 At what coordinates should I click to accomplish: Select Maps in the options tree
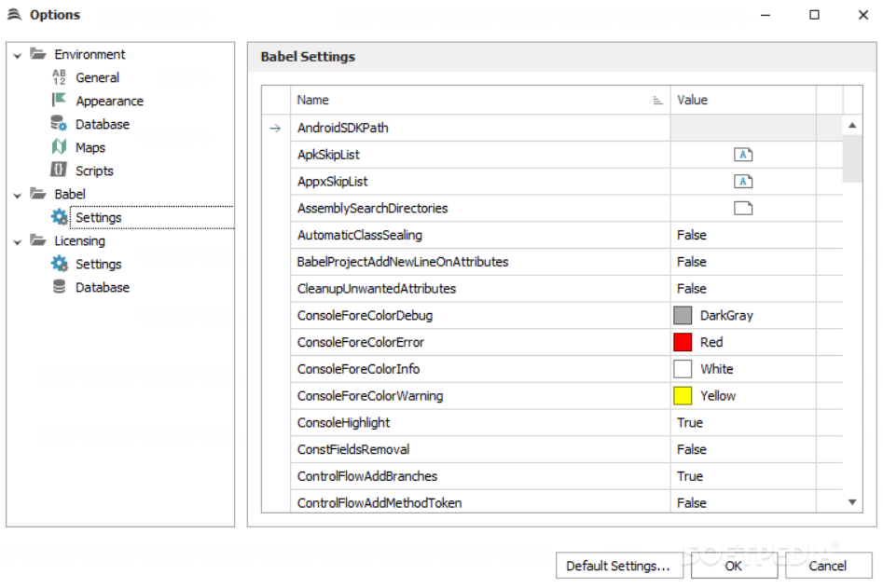tap(90, 147)
